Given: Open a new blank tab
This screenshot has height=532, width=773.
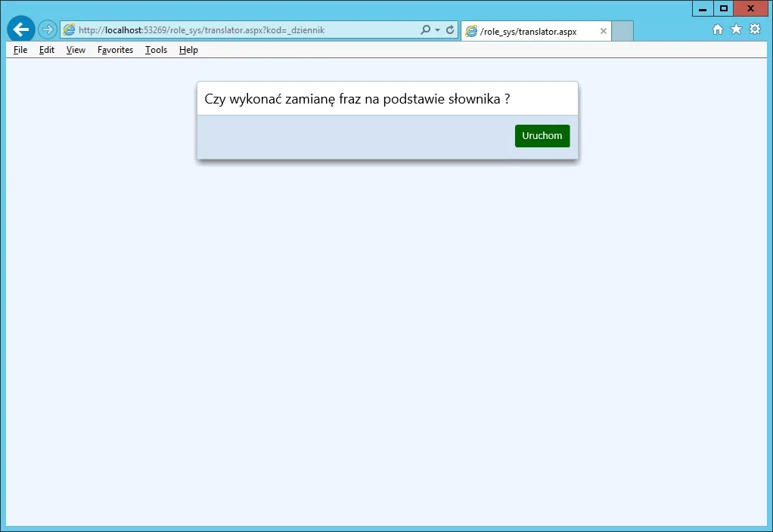Looking at the screenshot, I should pos(622,31).
